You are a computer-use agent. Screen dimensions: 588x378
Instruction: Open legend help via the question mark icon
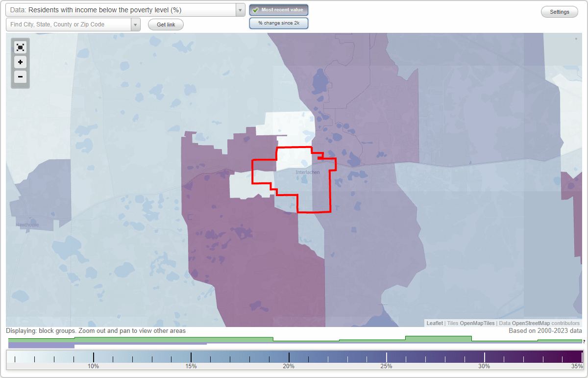coord(584,342)
